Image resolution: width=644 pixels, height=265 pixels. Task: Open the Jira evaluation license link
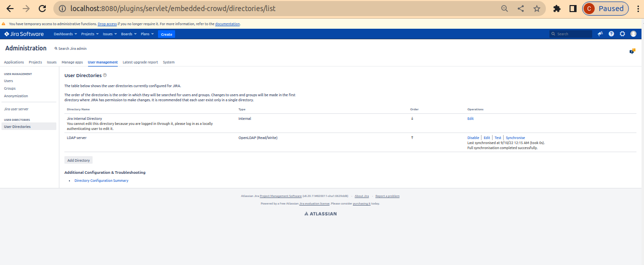pyautogui.click(x=314, y=204)
